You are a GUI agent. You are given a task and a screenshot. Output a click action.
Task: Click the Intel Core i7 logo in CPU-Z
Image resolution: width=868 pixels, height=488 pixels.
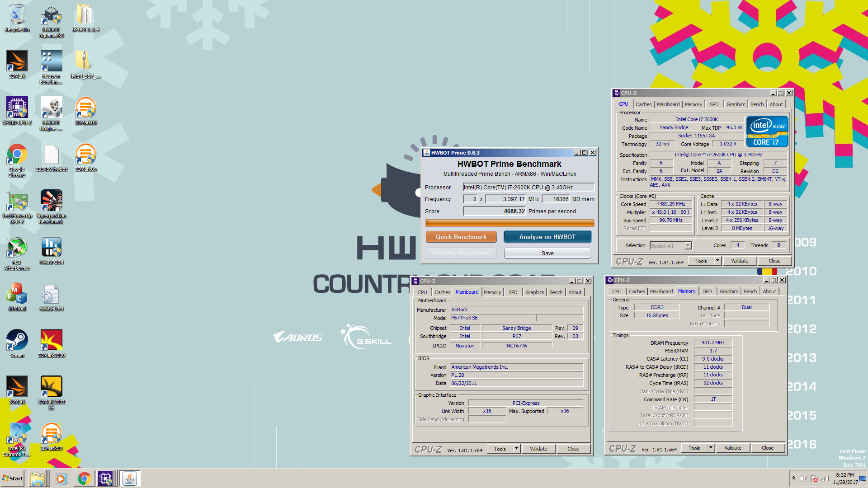tap(767, 131)
